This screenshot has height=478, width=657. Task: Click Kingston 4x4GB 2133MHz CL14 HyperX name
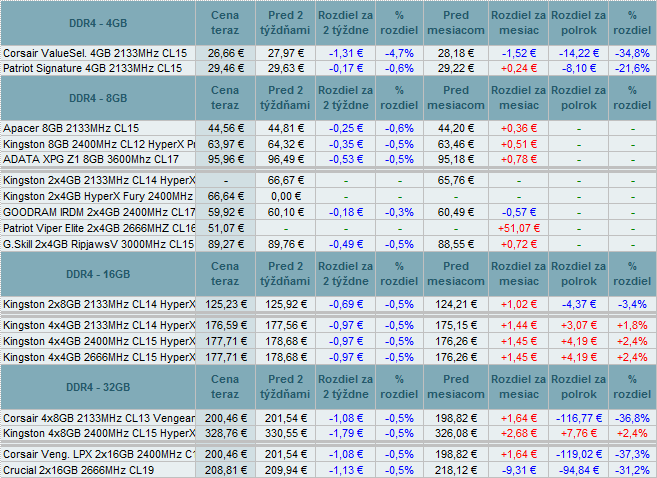[x=99, y=325]
